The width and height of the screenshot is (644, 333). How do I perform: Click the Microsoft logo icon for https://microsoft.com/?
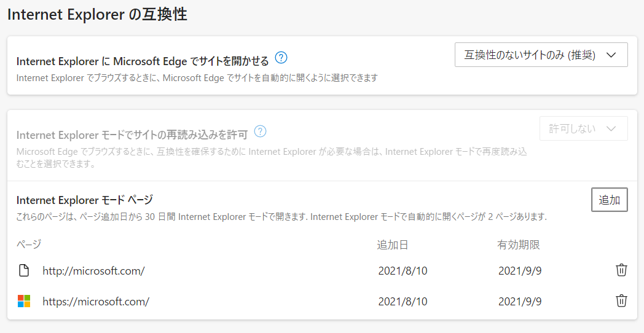tap(24, 301)
